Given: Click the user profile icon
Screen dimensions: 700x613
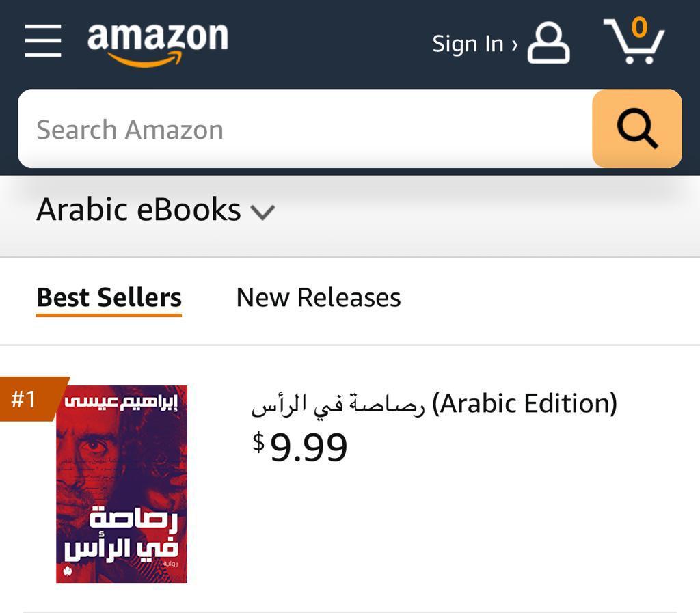Looking at the screenshot, I should pos(548,42).
